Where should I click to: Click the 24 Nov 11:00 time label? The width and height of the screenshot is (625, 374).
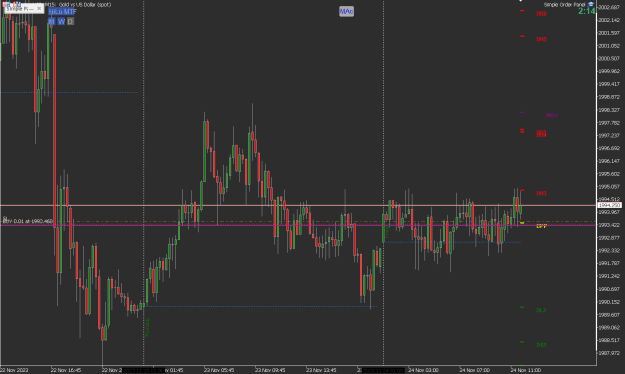[x=525, y=370]
